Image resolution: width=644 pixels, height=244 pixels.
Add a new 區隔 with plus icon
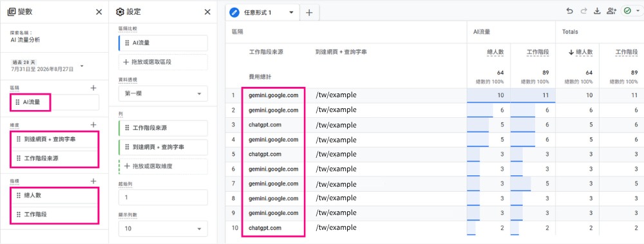(x=93, y=88)
